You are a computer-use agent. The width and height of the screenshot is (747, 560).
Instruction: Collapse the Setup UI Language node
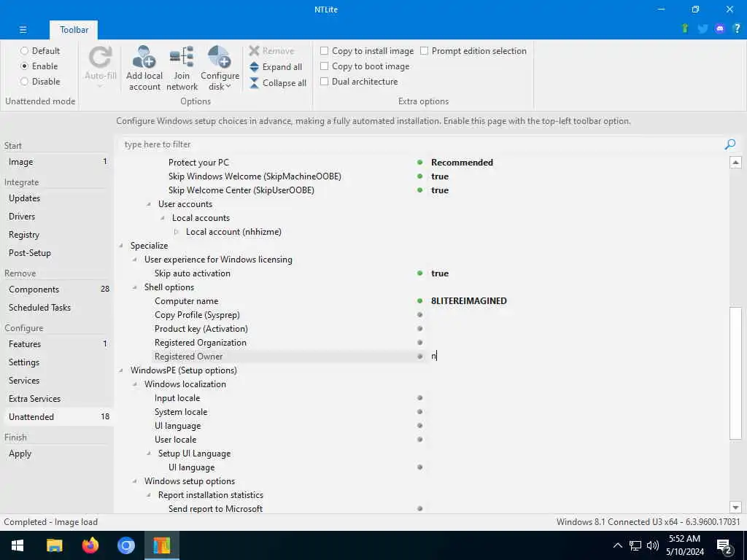149,454
